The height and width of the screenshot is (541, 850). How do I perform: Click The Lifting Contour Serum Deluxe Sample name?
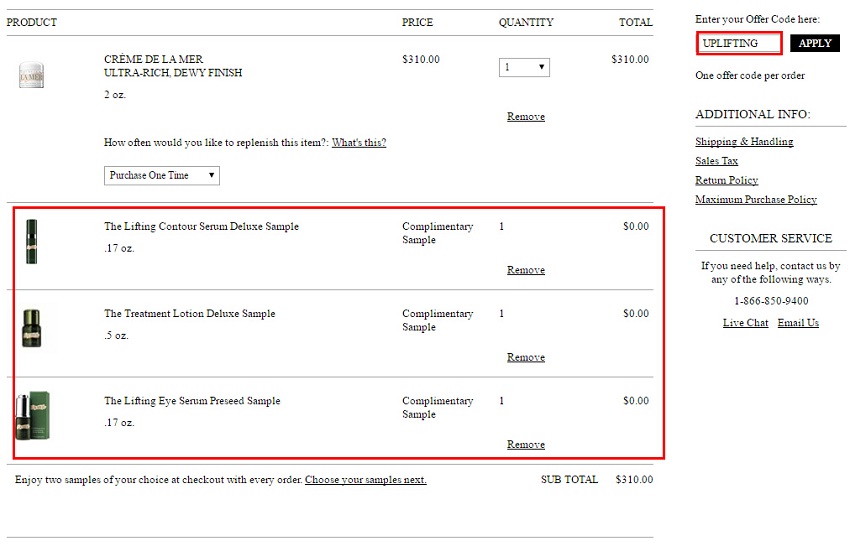(201, 227)
